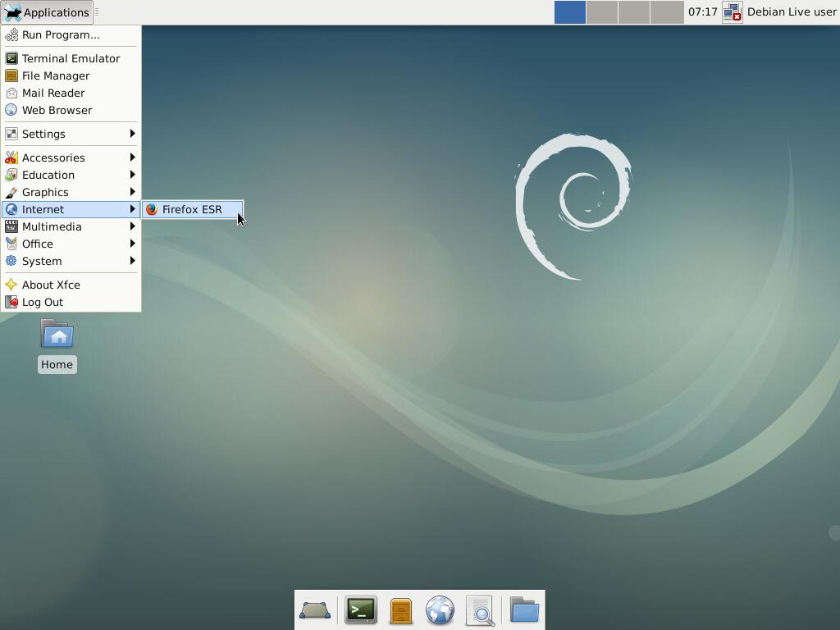Launch Firefox ESR from Internet submenu
The width and height of the screenshot is (840, 630).
(x=192, y=209)
